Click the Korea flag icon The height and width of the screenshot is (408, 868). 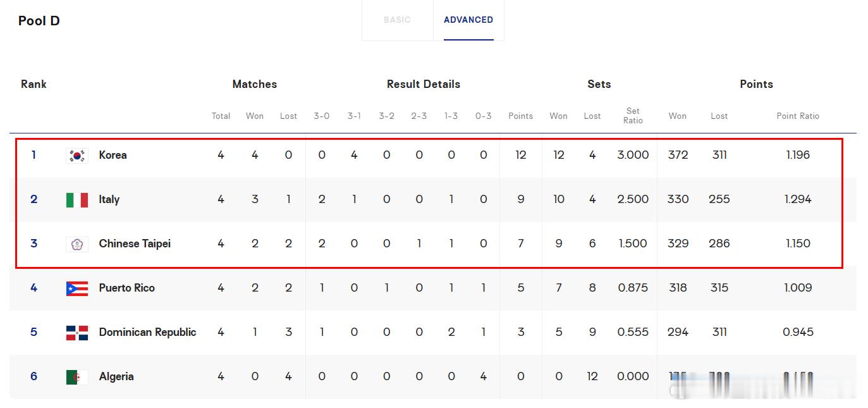(77, 156)
